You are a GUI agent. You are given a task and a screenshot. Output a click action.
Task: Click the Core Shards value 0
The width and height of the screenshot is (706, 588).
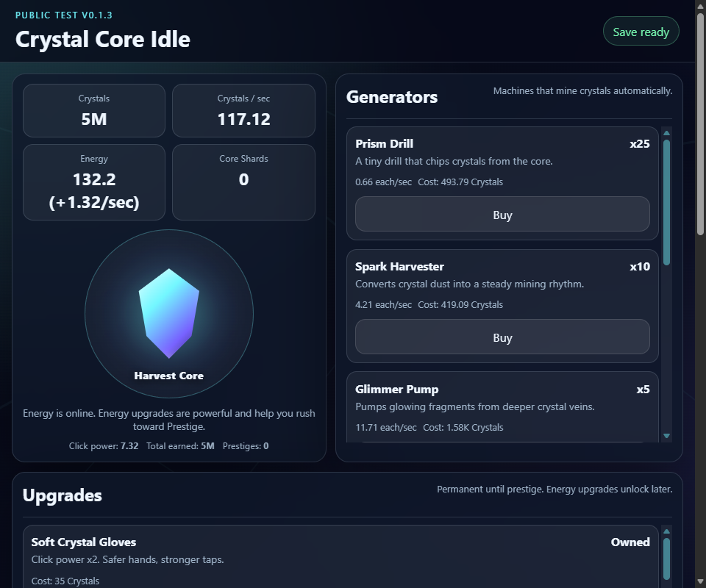pos(243,179)
